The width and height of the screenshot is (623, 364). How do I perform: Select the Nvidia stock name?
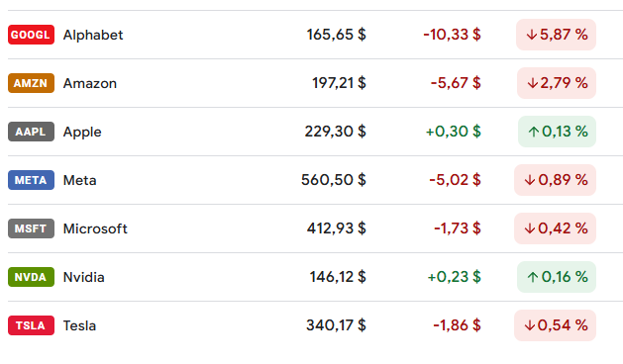pyautogui.click(x=84, y=277)
